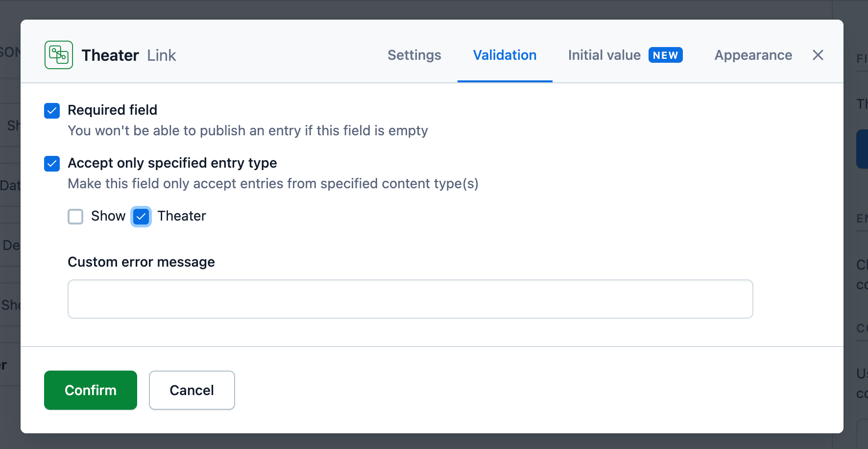Click the "Theater" checkbox label text

coord(182,216)
